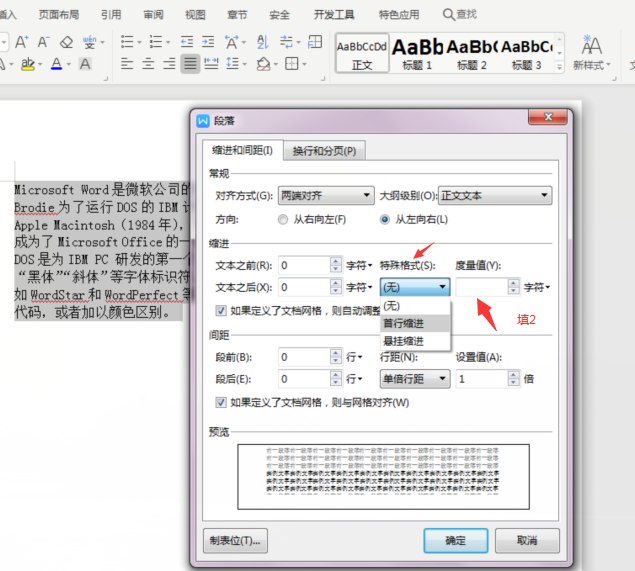Choose 悬挂缩进 from list
635x571 pixels.
[x=415, y=341]
